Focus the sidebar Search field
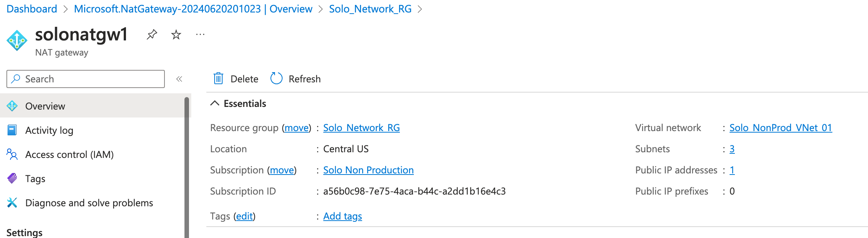Screen dimensions: 868x238 click(x=86, y=79)
